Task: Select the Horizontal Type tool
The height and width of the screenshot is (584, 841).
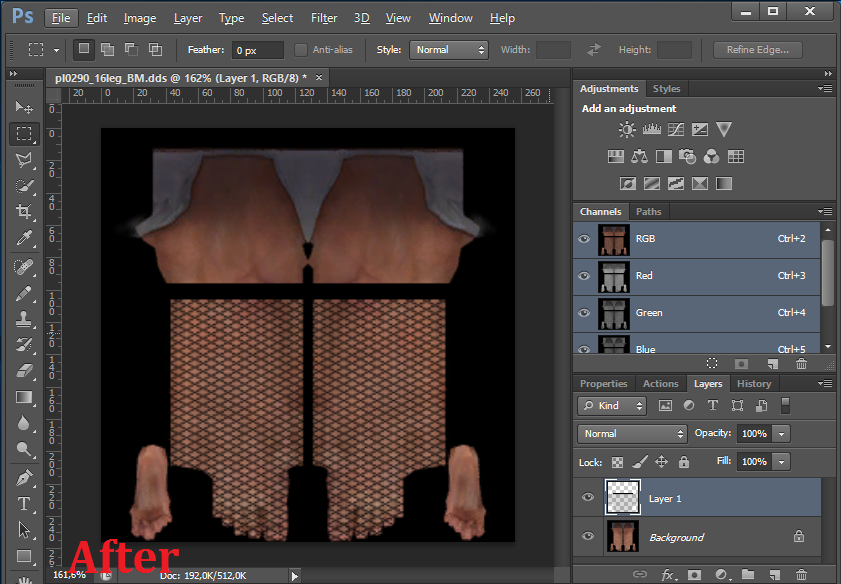Action: click(x=24, y=504)
